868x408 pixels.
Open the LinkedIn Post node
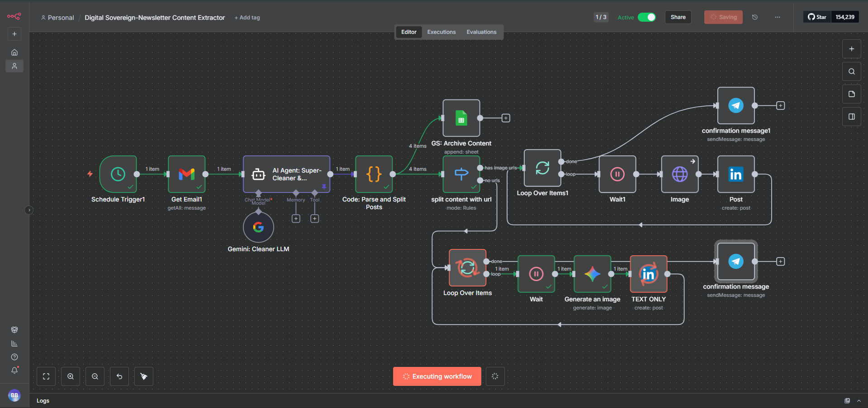[735, 174]
